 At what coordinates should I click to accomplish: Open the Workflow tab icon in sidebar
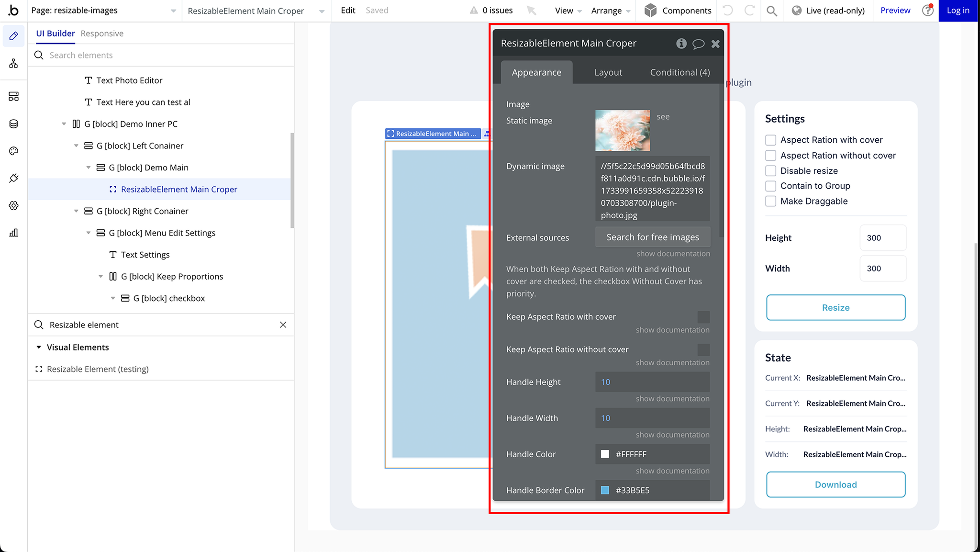[13, 64]
